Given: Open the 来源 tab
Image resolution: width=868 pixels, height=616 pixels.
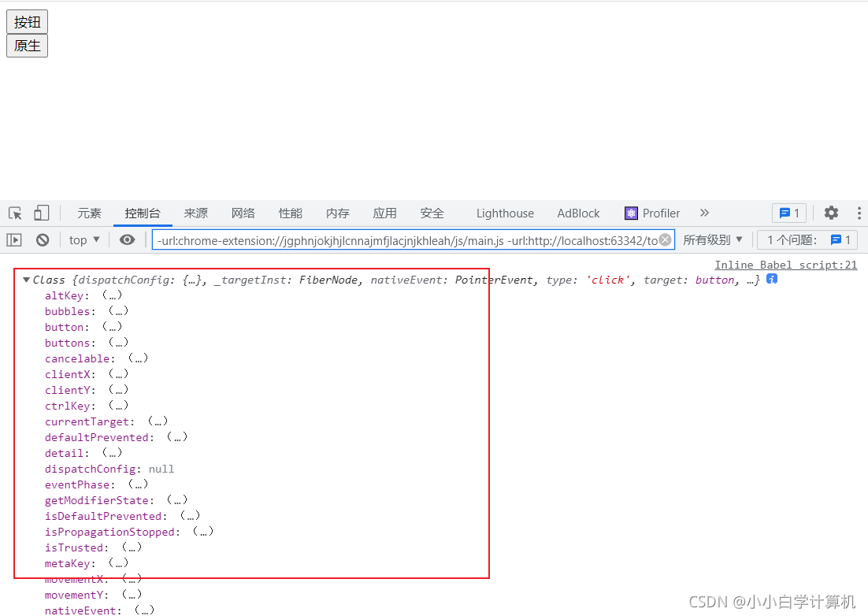Looking at the screenshot, I should (196, 213).
